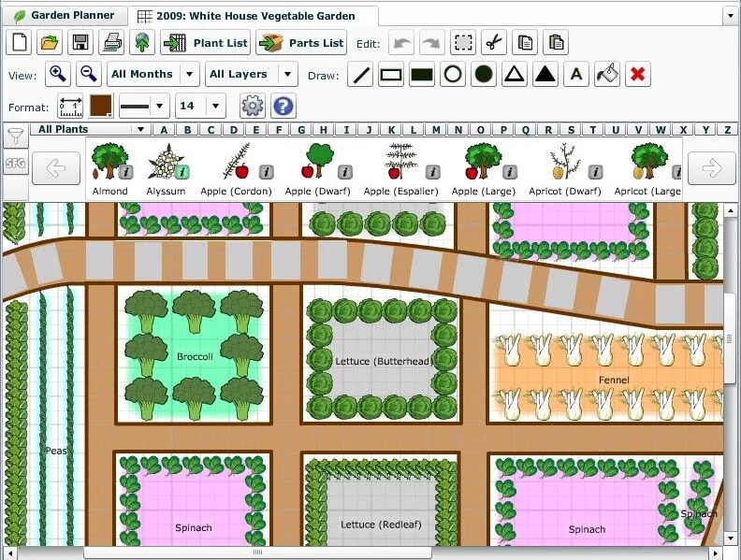Show info for Almond plant
Screen dimensions: 741x560
(125, 172)
